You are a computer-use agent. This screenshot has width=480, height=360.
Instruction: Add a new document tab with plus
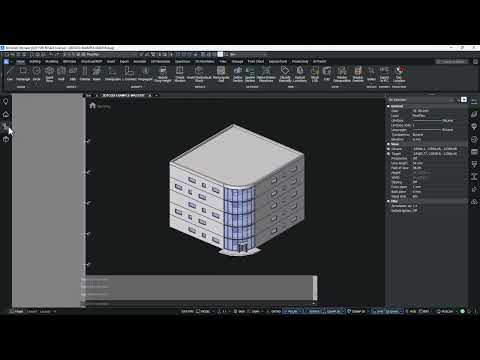tap(156, 95)
